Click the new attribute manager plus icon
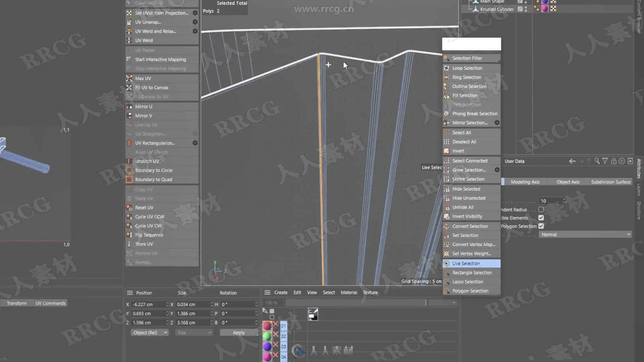The image size is (644, 362). coord(630,161)
